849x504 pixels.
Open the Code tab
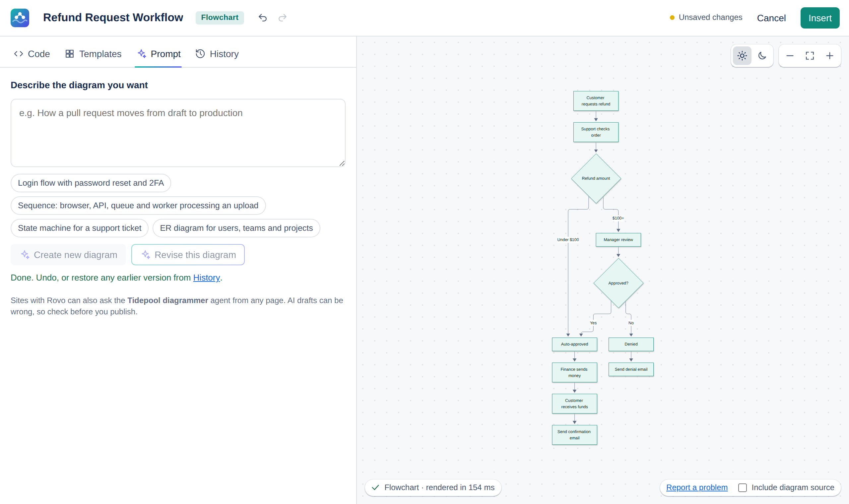click(x=32, y=54)
